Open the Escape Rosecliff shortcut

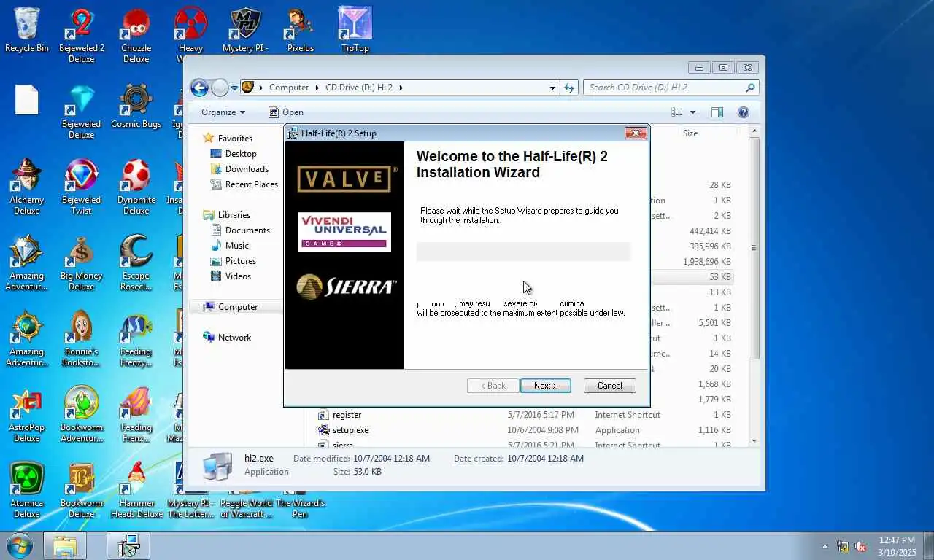click(136, 262)
